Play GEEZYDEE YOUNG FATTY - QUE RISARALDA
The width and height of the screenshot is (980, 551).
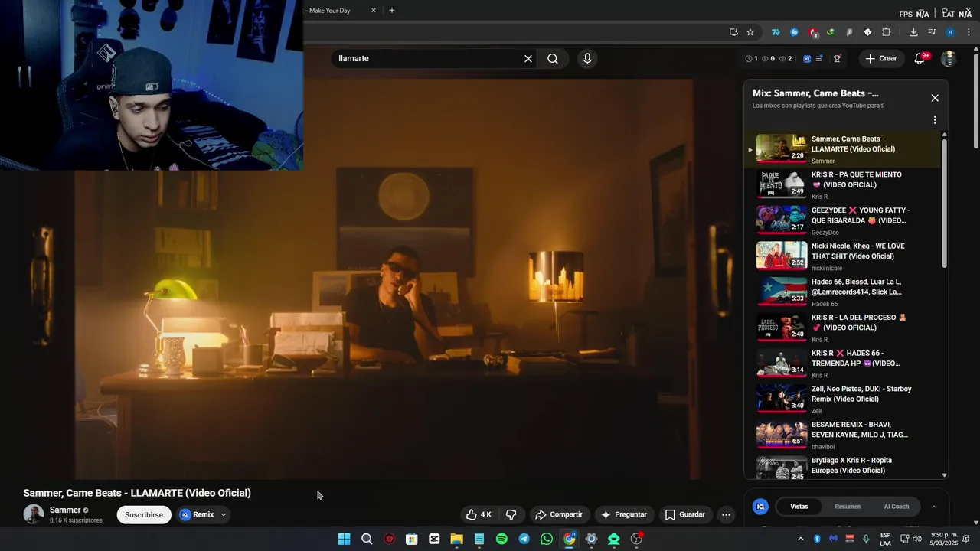[842, 220]
